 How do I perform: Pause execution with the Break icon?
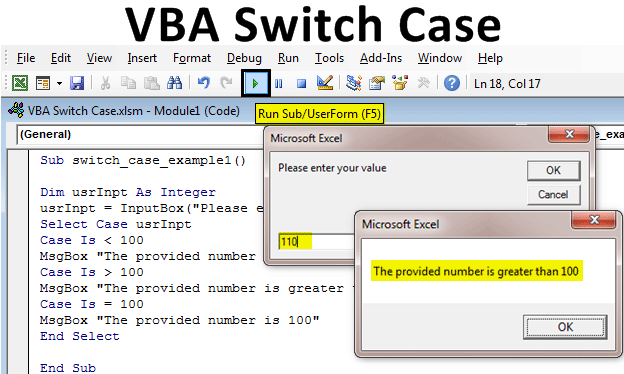pyautogui.click(x=279, y=84)
